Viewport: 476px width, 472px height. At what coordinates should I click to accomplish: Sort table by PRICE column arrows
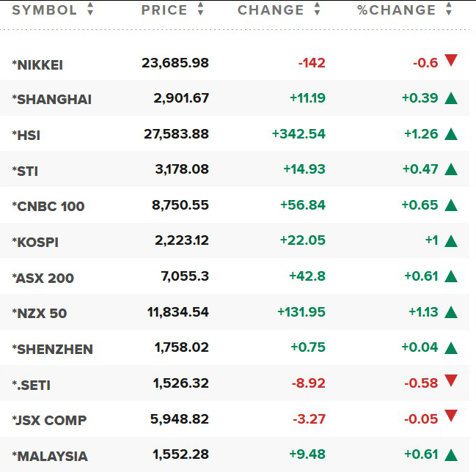(x=200, y=9)
